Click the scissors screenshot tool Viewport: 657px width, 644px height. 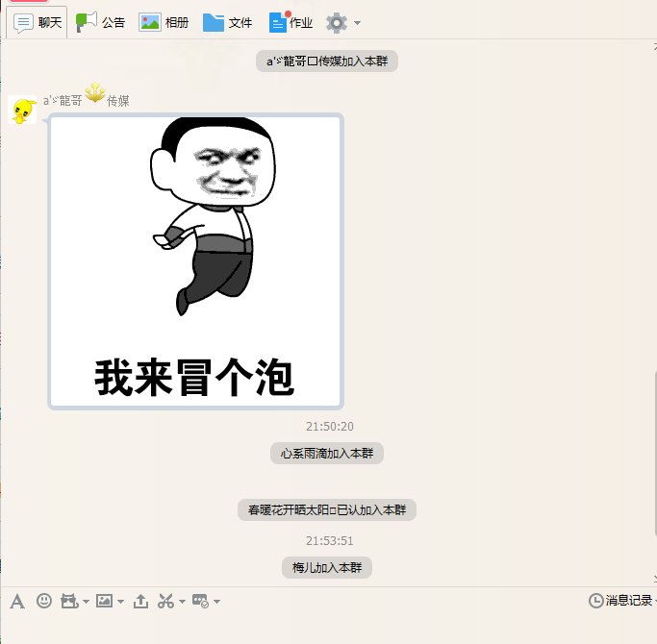165,601
